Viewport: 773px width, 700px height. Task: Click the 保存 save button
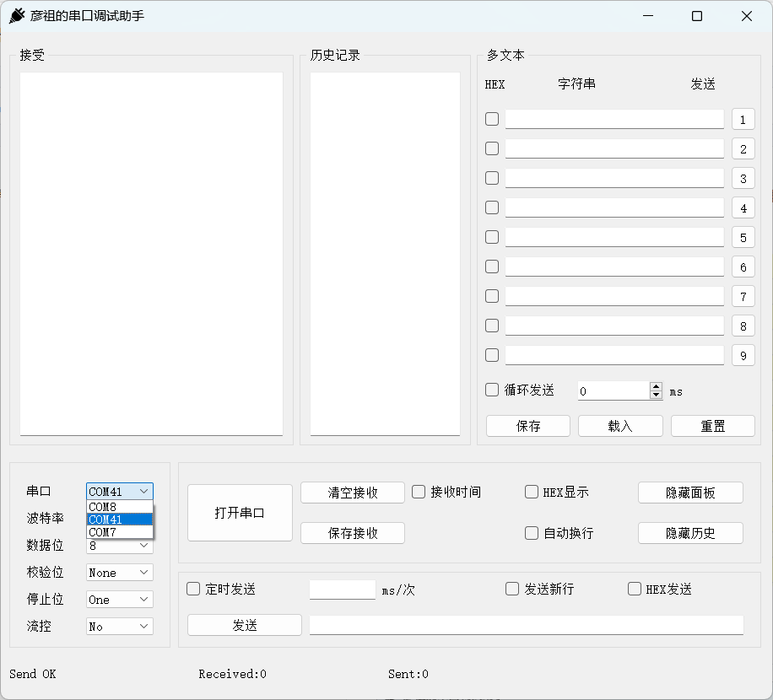[x=528, y=426]
